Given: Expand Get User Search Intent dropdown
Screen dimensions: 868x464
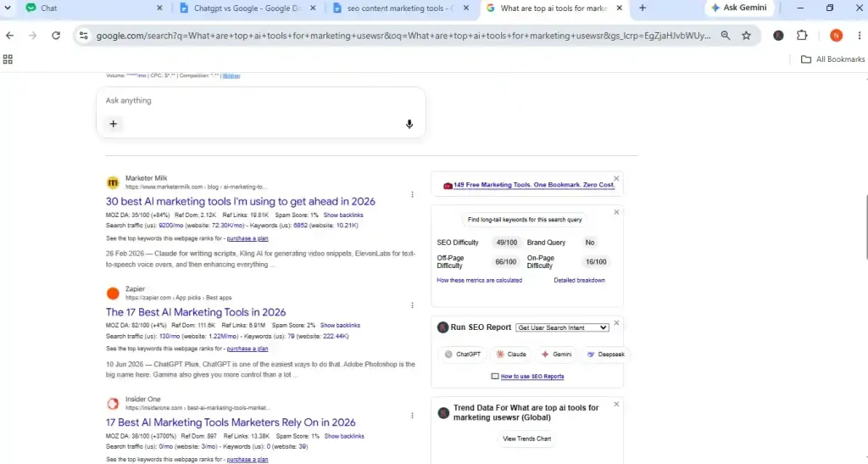Looking at the screenshot, I should [562, 327].
